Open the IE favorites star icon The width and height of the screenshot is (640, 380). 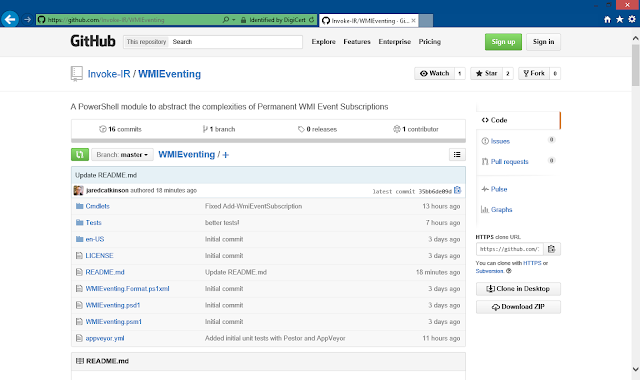[620, 19]
